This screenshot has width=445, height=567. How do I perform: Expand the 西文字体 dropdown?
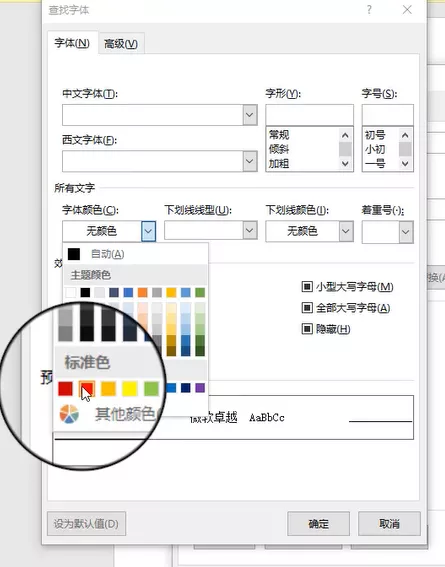click(250, 161)
